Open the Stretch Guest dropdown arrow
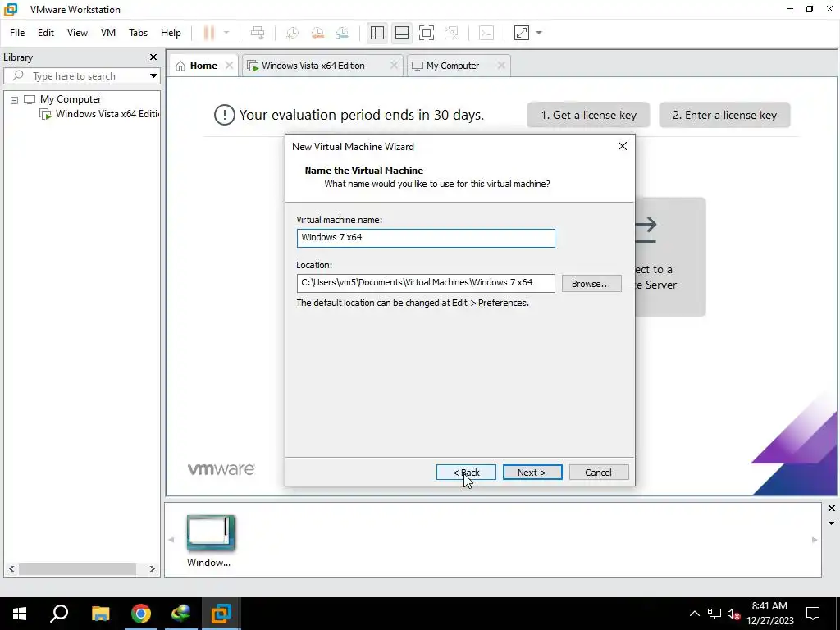This screenshot has height=630, width=840. click(539, 33)
